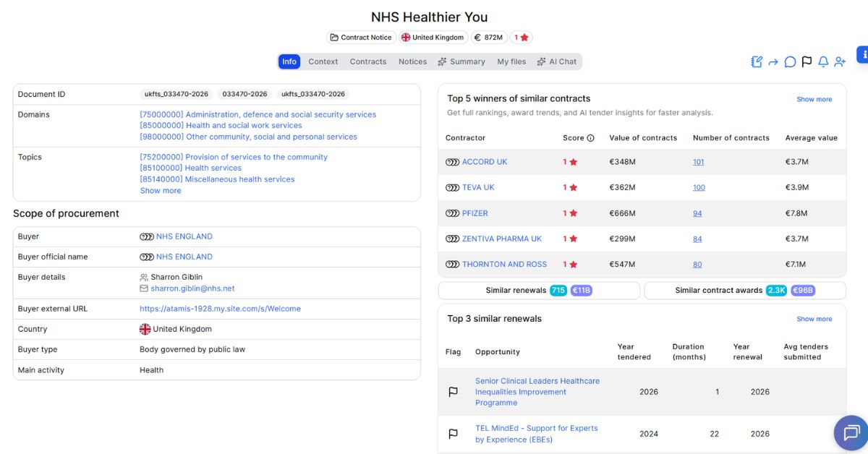The image size is (868, 454).
Task: Open the floating chat widget button
Action: click(x=851, y=433)
